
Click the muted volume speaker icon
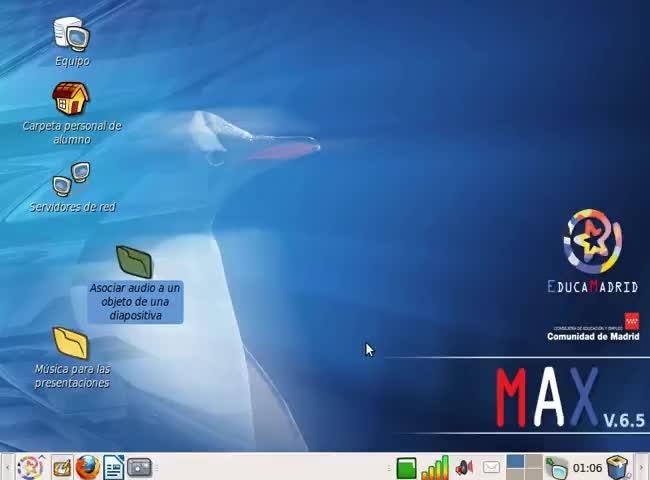point(464,468)
